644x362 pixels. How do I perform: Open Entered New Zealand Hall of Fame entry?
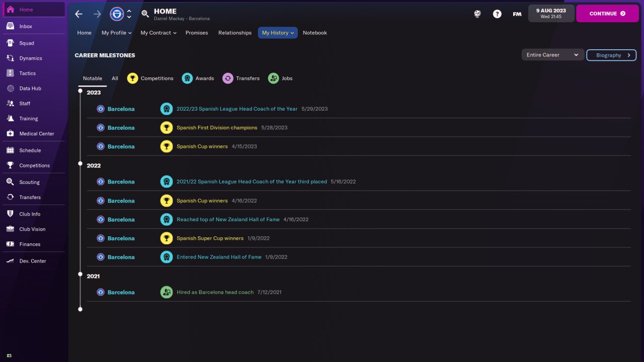pyautogui.click(x=219, y=257)
